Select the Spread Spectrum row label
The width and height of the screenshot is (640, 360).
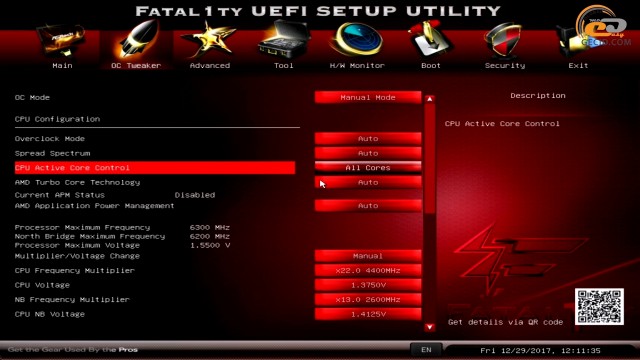click(52, 153)
